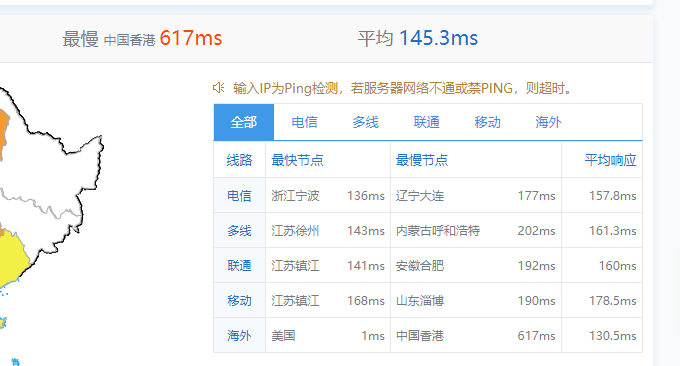
Task: Click 617ms in the 海外 row
Action: (x=536, y=336)
